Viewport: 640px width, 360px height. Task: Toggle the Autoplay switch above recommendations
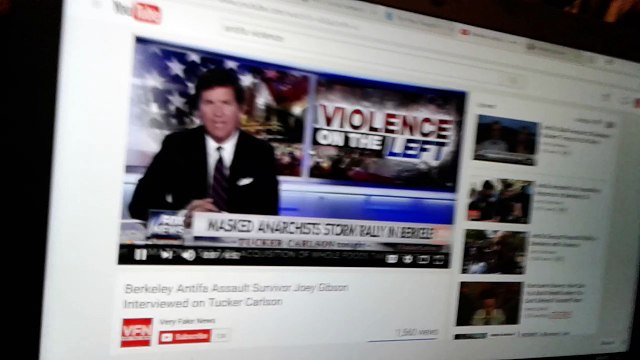(610, 124)
